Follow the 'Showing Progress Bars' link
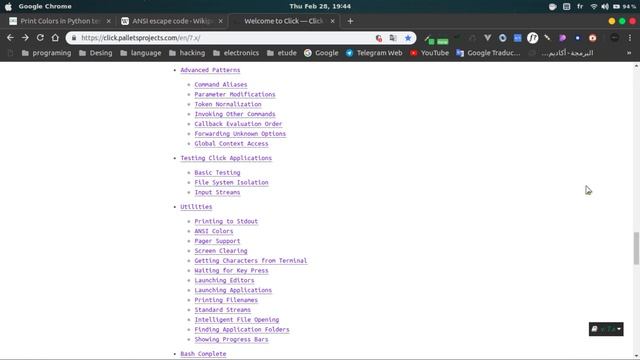The image size is (640, 360). click(x=231, y=339)
